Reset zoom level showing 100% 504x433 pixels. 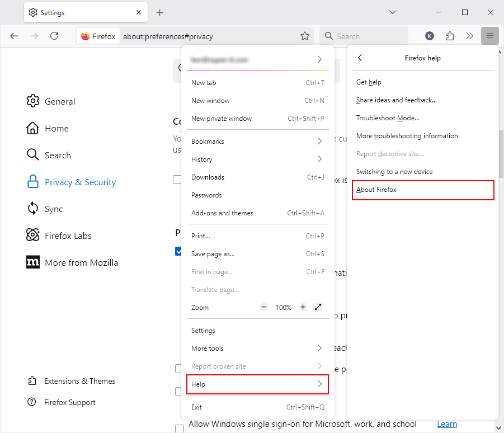point(284,307)
